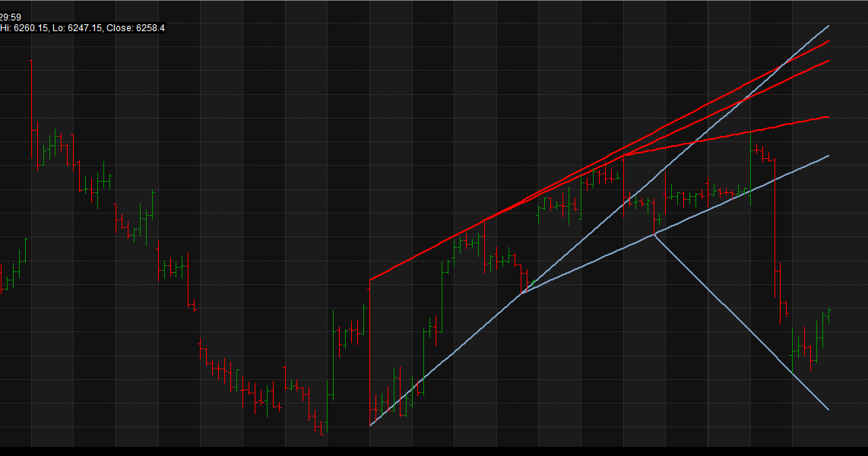Select the shallow rising blue-gray trend line
The height and width of the screenshot is (456, 868).
(x=676, y=224)
